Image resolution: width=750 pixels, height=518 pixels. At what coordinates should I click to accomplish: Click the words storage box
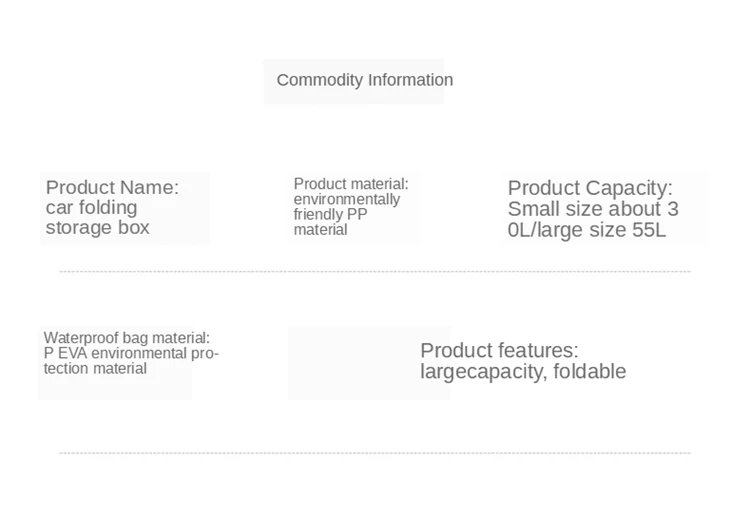click(98, 227)
